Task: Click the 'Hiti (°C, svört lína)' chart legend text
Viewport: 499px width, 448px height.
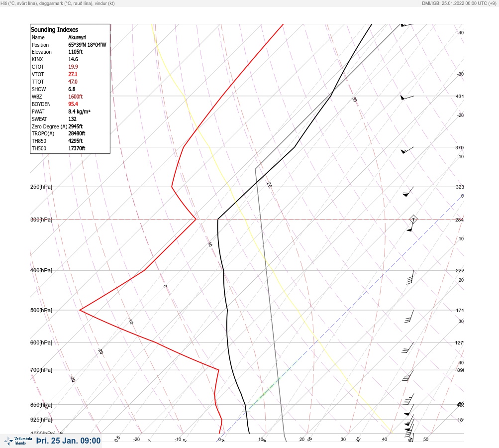Action: pyautogui.click(x=19, y=3)
